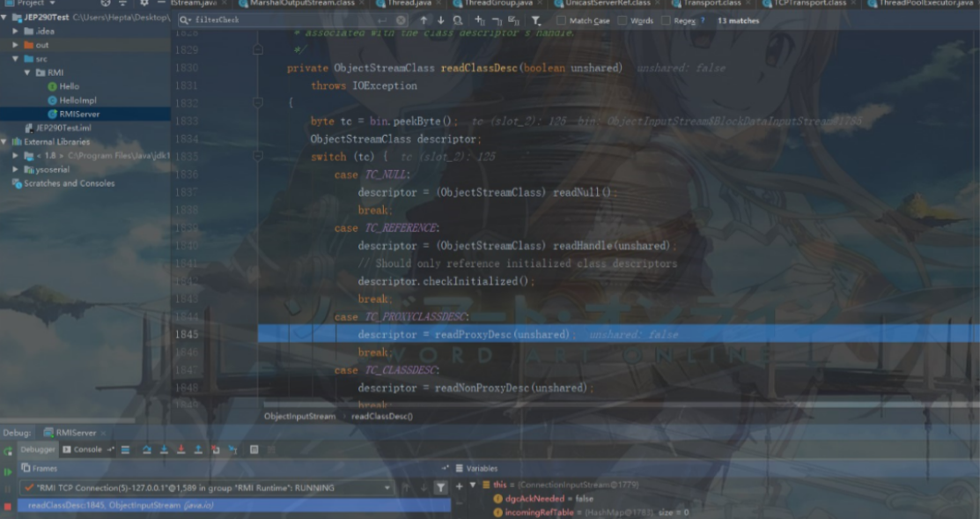Select readClassDesc:1845 stack frame
The width and height of the screenshot is (980, 519).
(234, 505)
